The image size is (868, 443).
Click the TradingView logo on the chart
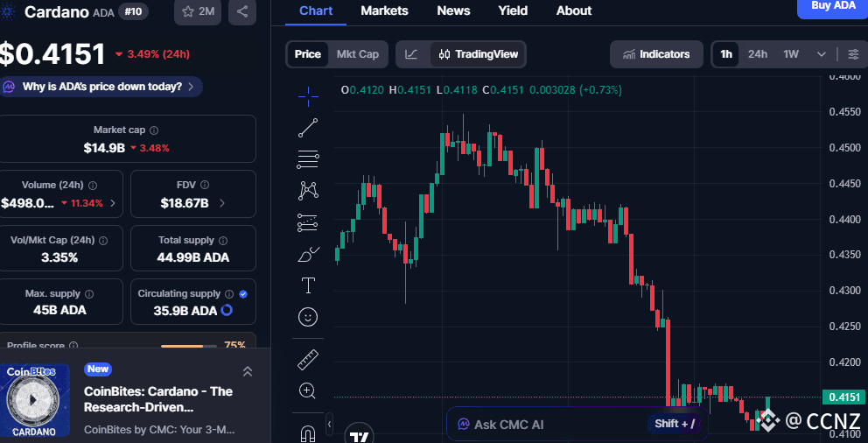(x=360, y=437)
